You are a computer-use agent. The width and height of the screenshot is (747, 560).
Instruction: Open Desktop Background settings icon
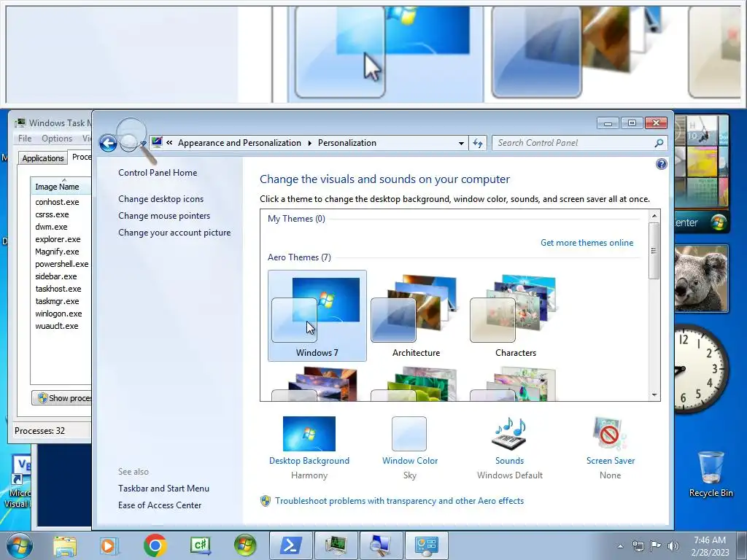[309, 434]
